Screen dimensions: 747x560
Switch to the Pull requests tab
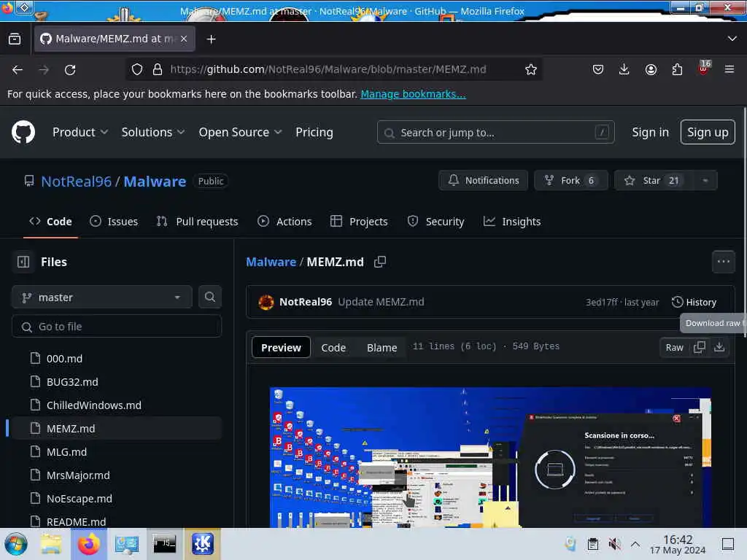point(197,222)
